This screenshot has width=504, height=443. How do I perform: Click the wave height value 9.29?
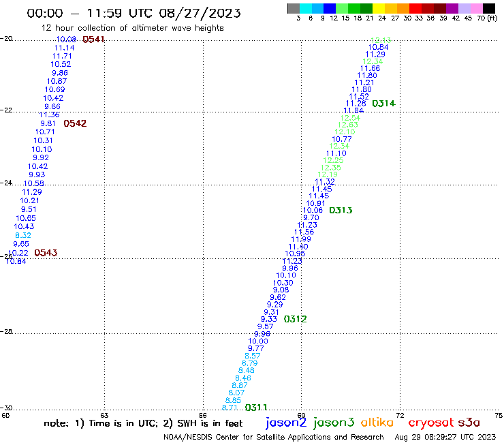point(275,305)
